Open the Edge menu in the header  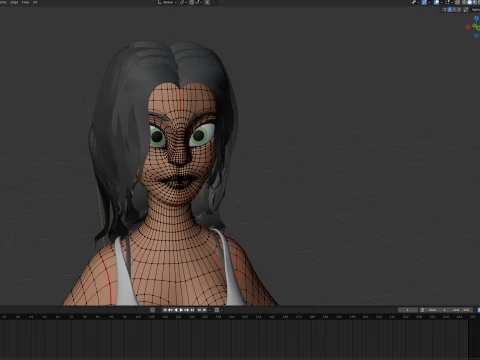tap(14, 2)
